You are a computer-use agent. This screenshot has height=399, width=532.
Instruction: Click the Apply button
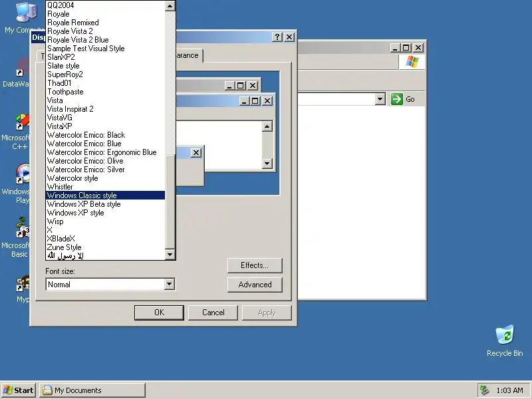pyautogui.click(x=267, y=313)
